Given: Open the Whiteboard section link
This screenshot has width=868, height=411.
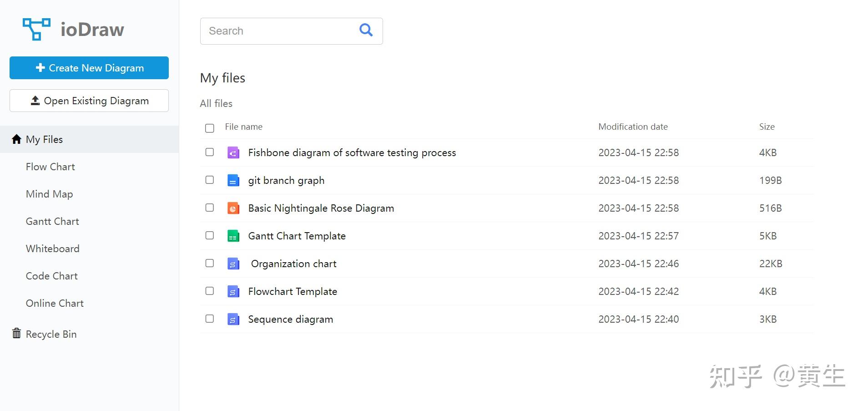Looking at the screenshot, I should (x=52, y=249).
